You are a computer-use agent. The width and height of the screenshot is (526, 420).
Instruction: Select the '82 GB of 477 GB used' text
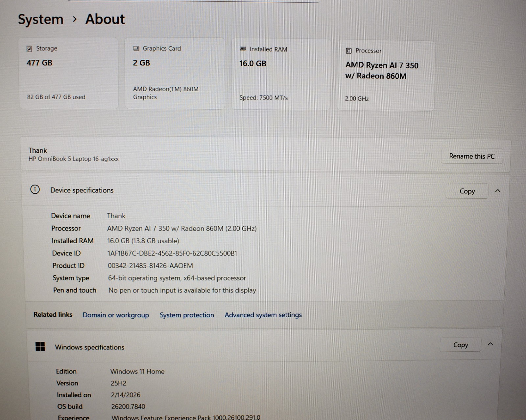pos(56,97)
